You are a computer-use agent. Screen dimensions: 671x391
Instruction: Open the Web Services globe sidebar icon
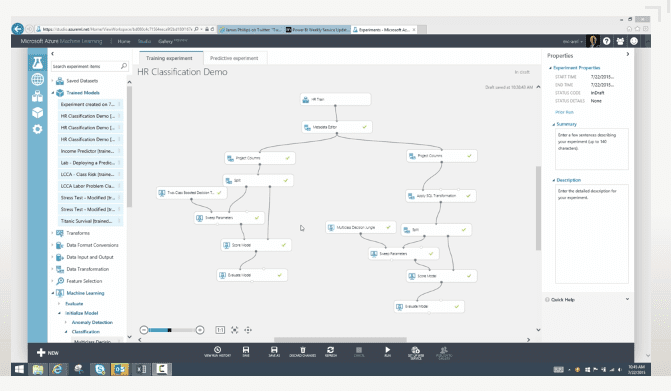click(37, 79)
